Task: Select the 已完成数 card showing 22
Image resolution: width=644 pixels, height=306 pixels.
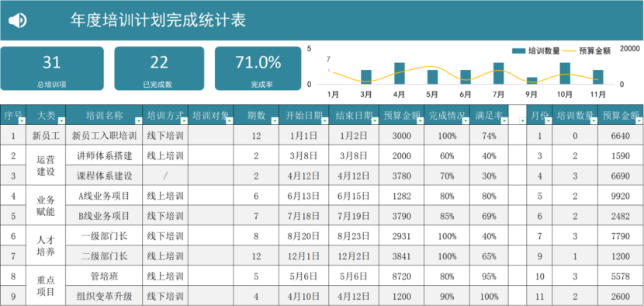Action: point(159,68)
